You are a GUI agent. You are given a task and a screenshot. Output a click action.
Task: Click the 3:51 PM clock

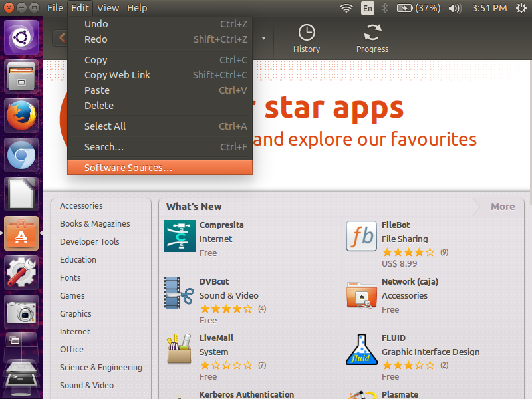tap(489, 8)
